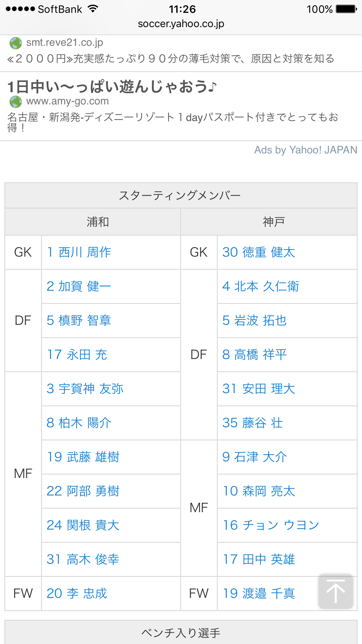Tap the battery icon in status bar
This screenshot has height=644, width=362.
click(346, 9)
